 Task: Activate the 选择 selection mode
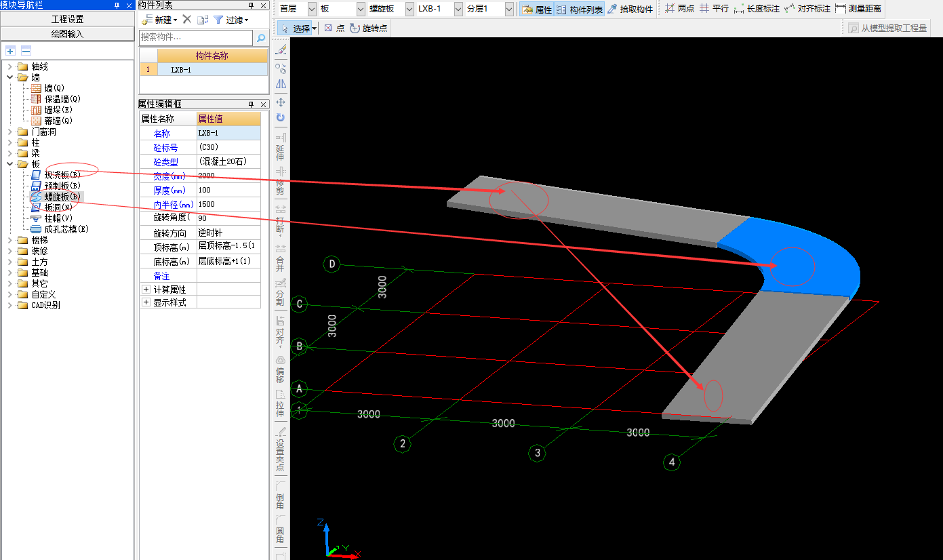pos(295,28)
